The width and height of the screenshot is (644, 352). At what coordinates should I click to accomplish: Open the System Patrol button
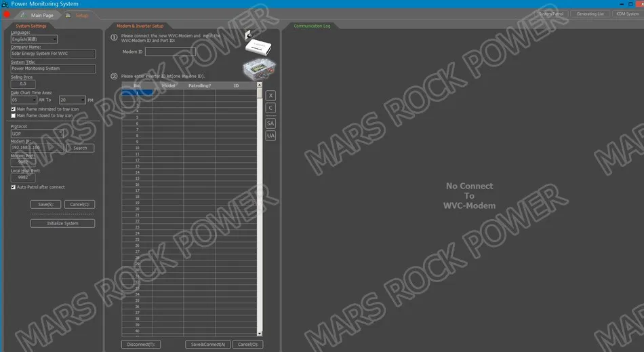pos(550,14)
